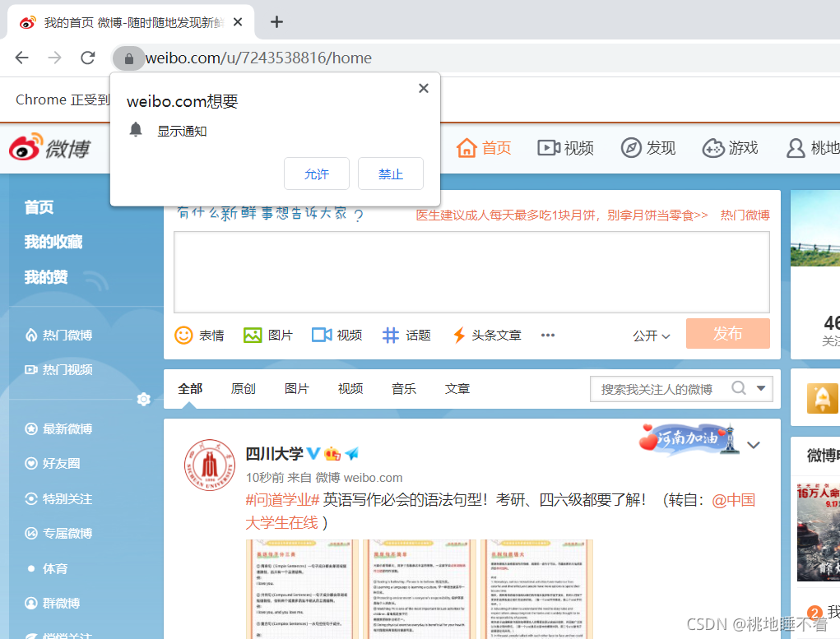Select 首页 in left sidebar
The width and height of the screenshot is (840, 639).
[39, 207]
